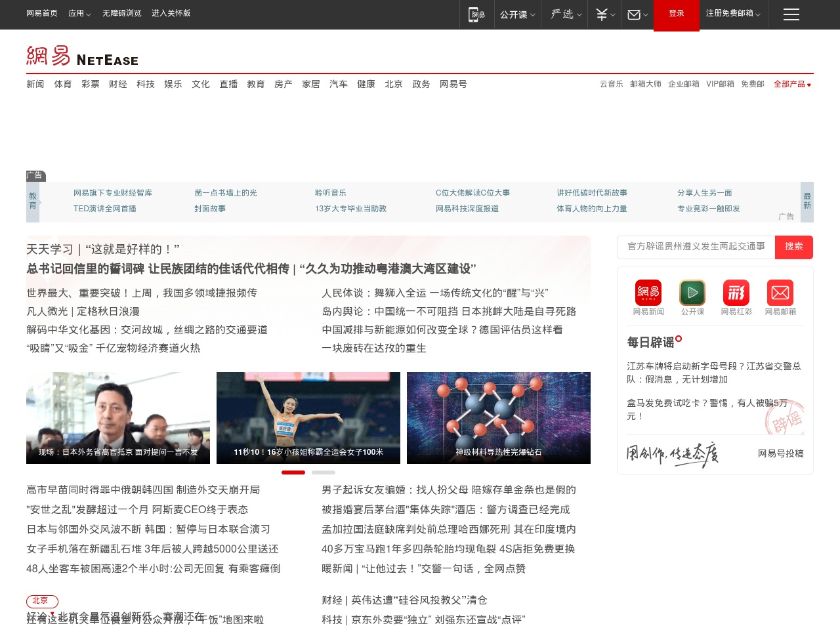Expand the 注册免费邮箱 dropdown
The width and height of the screenshot is (840, 630).
(x=733, y=13)
